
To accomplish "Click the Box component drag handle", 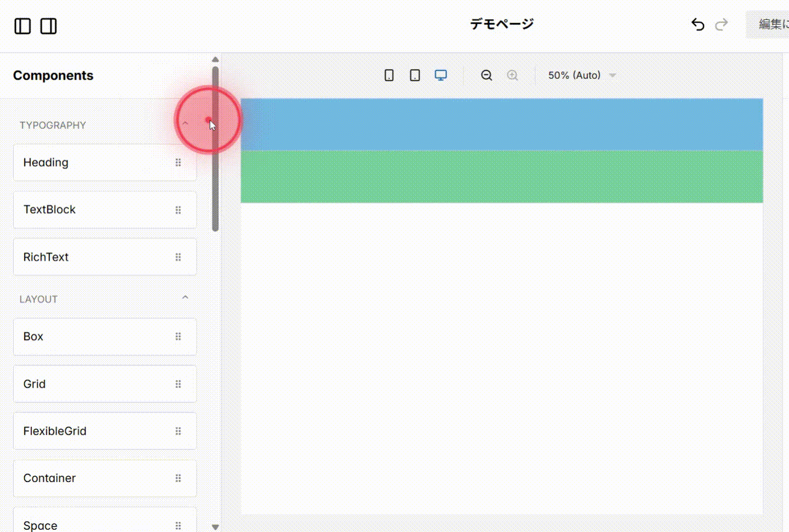I will [x=179, y=336].
